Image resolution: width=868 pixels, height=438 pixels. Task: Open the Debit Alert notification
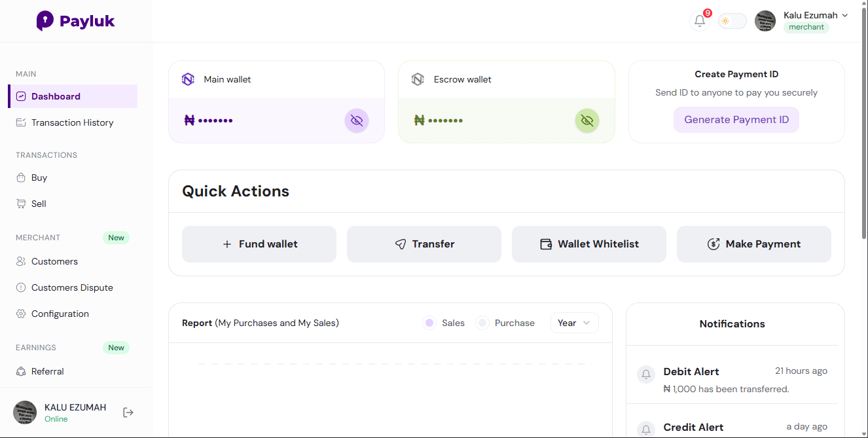click(691, 371)
